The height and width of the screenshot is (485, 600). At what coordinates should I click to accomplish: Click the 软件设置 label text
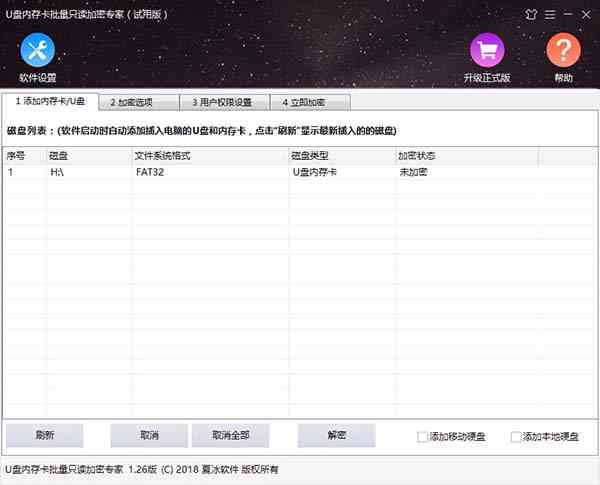click(38, 78)
